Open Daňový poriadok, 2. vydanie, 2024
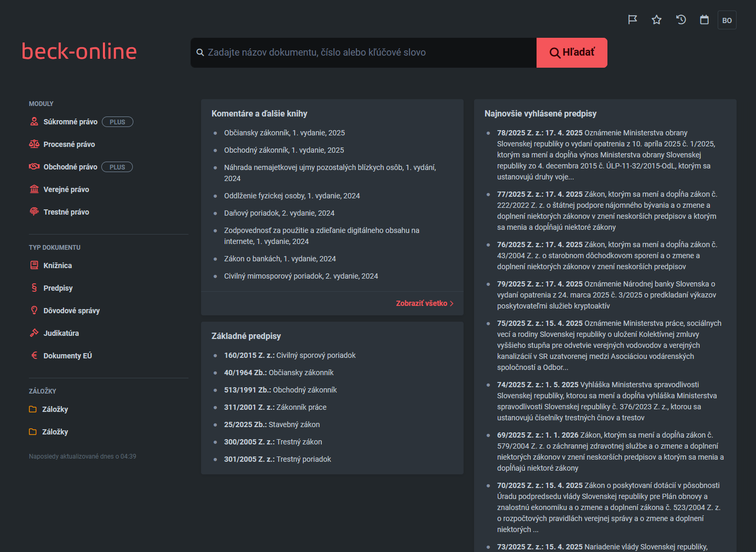Screen dimensions: 756x552 pyautogui.click(x=279, y=213)
